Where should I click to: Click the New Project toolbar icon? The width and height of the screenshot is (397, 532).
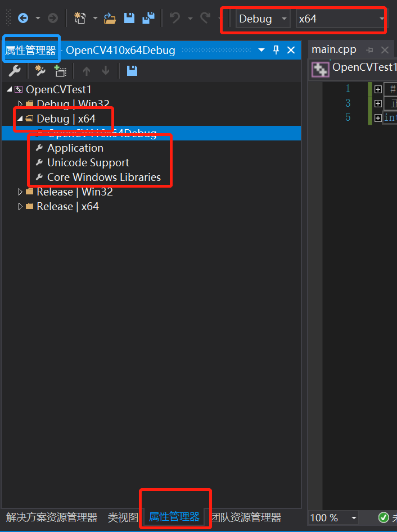click(x=80, y=19)
